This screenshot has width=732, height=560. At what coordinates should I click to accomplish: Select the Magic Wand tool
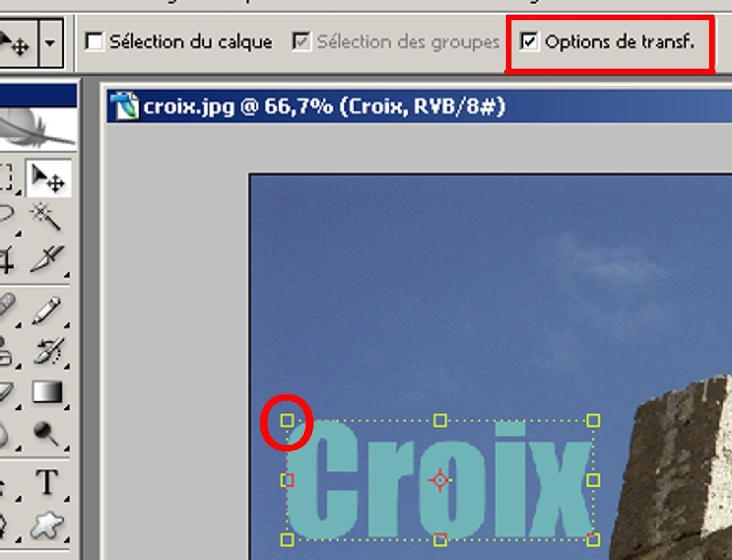(45, 216)
